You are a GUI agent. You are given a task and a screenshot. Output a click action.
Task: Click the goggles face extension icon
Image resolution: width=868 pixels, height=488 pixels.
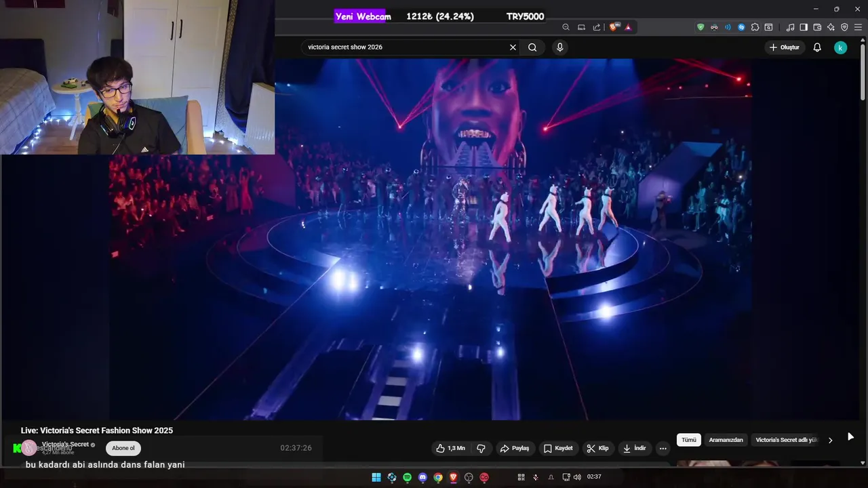click(x=714, y=27)
